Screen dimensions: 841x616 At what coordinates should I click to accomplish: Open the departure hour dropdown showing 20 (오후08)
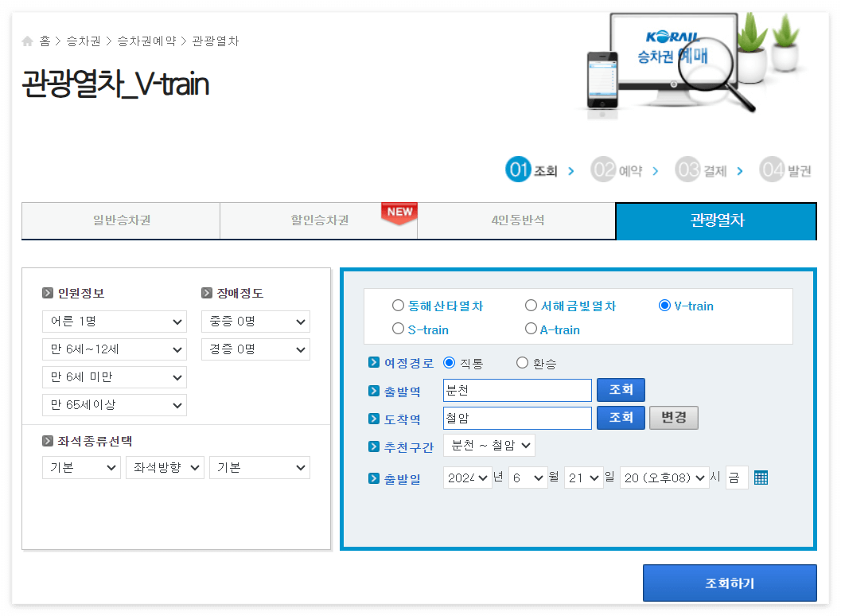tap(664, 477)
